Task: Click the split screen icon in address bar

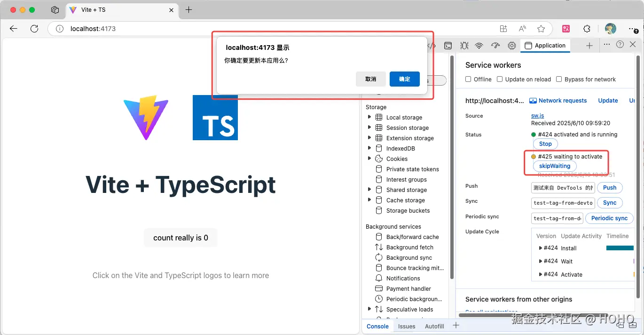Action: pyautogui.click(x=503, y=29)
